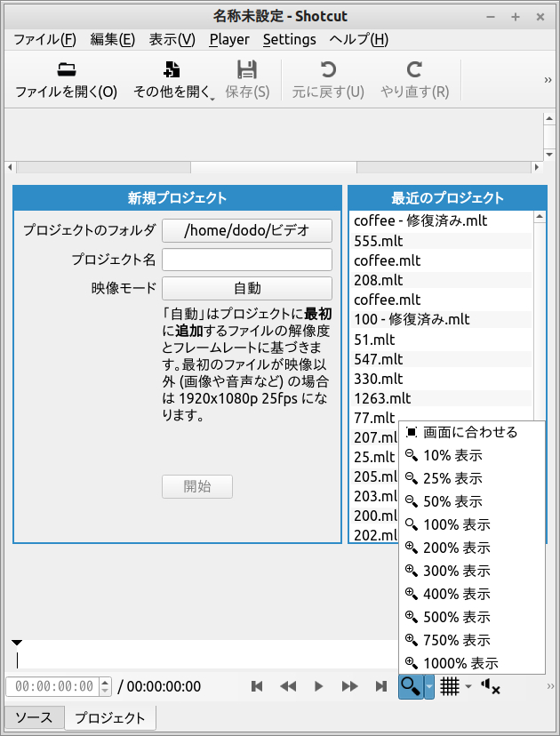Open the Player menu
This screenshot has width=560, height=736.
(x=229, y=39)
